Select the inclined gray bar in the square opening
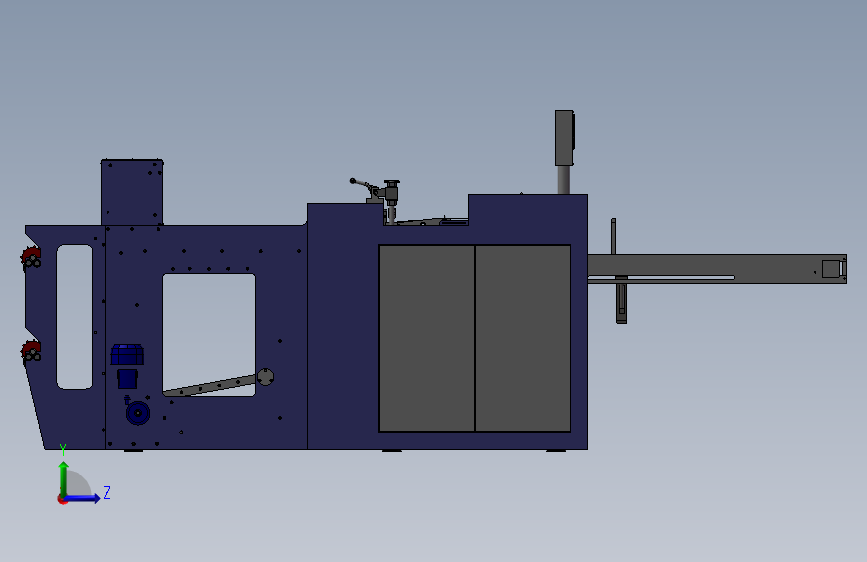Viewport: 867px width, 562px height. (210, 386)
